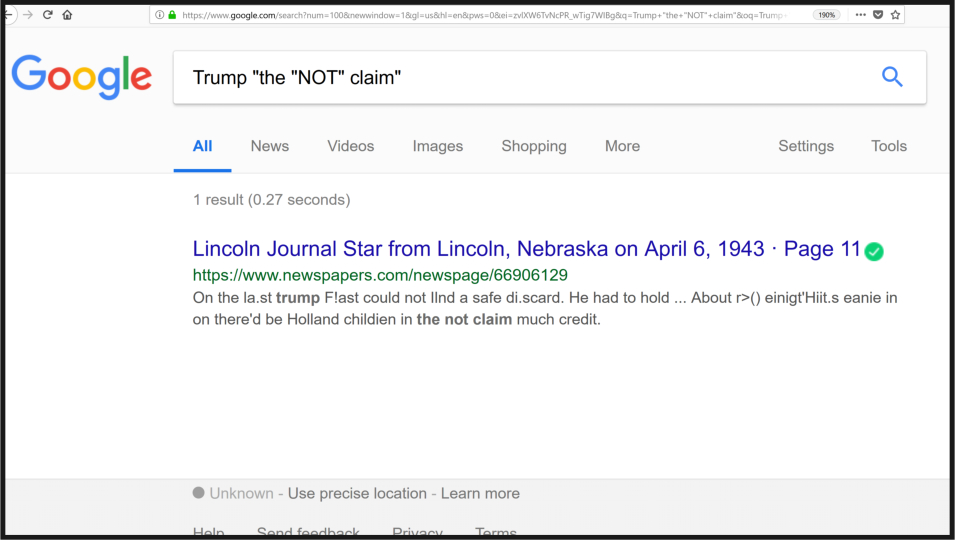This screenshot has height=540, width=955.
Task: Switch to the News tab
Action: [x=270, y=146]
